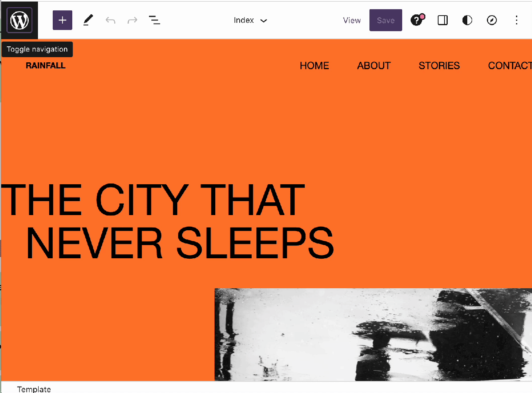This screenshot has height=393, width=532.
Task: Click the Template breadcrumb at bottom
Action: [34, 389]
